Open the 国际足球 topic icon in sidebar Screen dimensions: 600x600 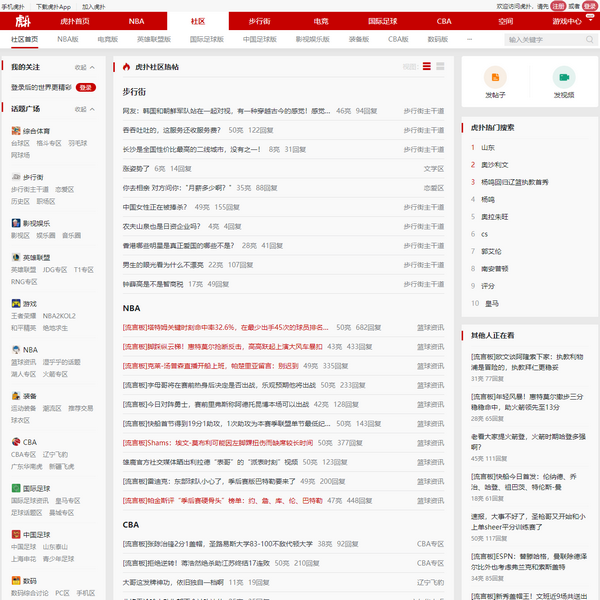16,488
